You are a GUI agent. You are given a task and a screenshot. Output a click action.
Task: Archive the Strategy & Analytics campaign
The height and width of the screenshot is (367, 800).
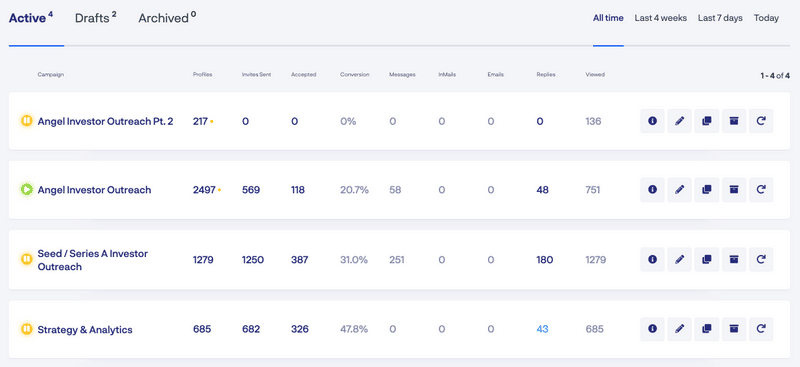point(734,329)
